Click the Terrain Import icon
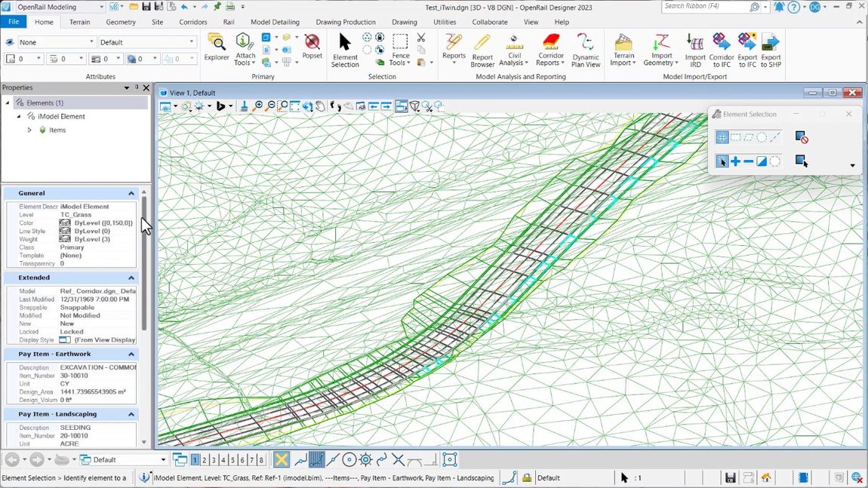Viewport: 868px width, 488px height. click(623, 47)
